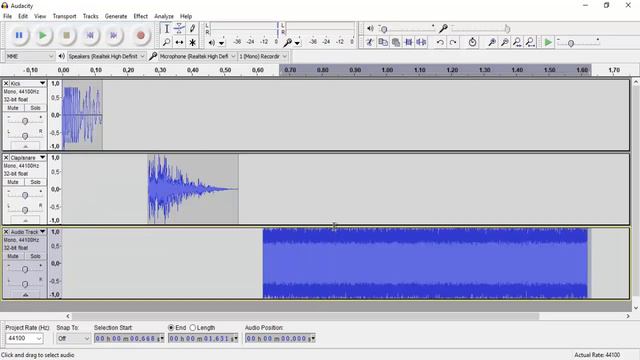This screenshot has width=640, height=360.
Task: Fit project in window zoom icon
Action: [530, 42]
